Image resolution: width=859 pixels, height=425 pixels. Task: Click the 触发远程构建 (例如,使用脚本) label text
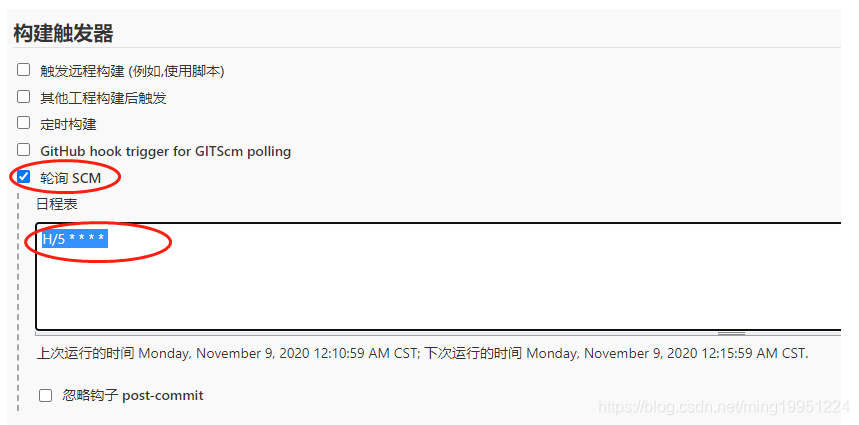(x=132, y=71)
